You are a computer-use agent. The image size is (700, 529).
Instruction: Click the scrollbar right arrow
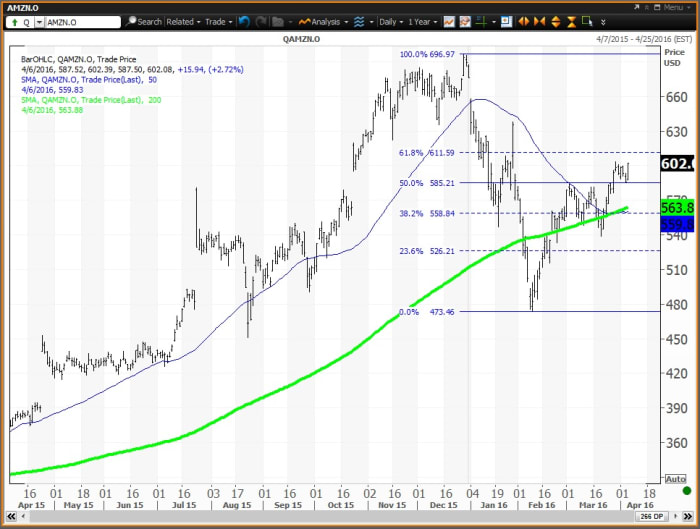[x=676, y=517]
